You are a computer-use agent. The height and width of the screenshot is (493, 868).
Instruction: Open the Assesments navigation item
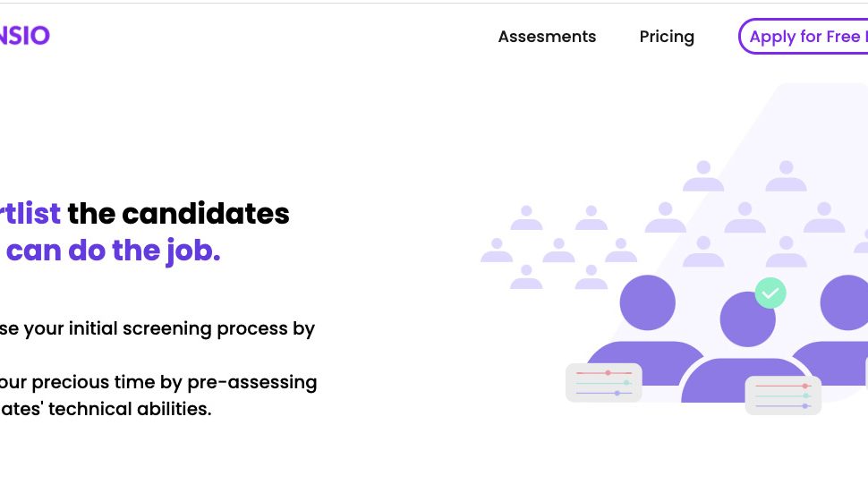[547, 37]
